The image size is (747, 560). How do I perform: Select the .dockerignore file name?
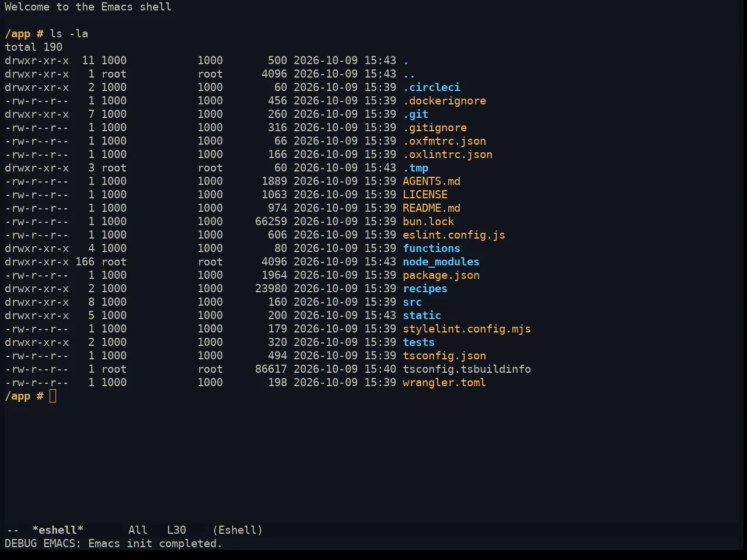click(x=444, y=101)
